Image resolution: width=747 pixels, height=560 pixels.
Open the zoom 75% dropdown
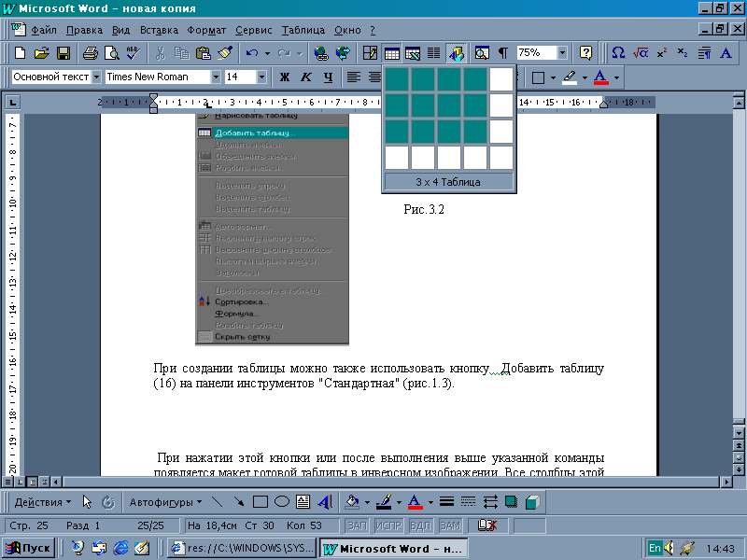[563, 52]
